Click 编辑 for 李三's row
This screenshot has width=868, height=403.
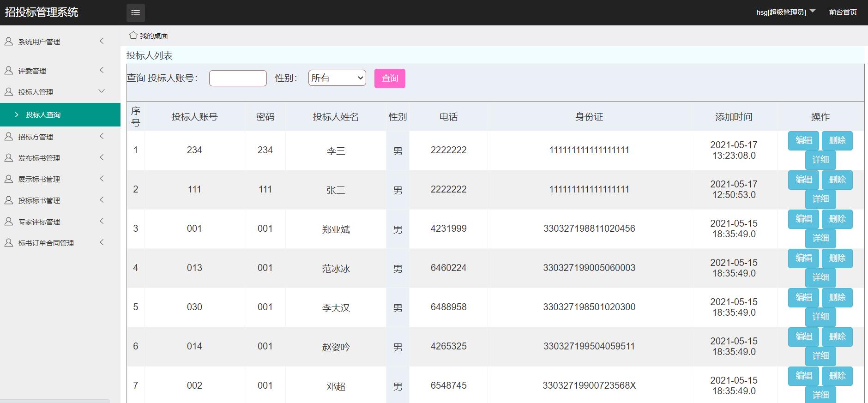point(803,140)
